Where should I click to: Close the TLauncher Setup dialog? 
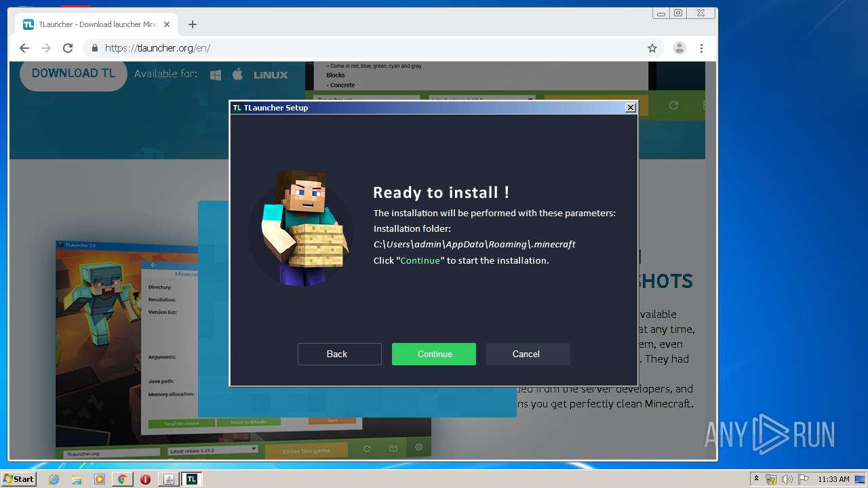coord(630,108)
